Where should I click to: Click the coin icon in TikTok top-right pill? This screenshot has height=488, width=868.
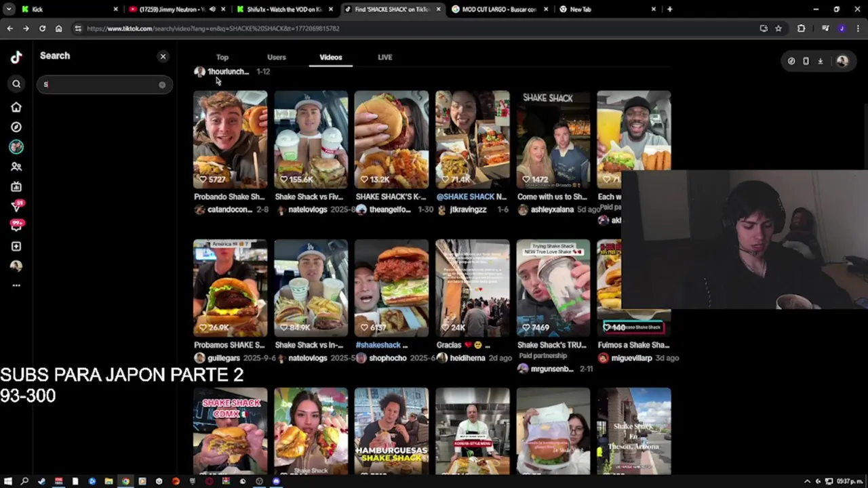coord(791,61)
